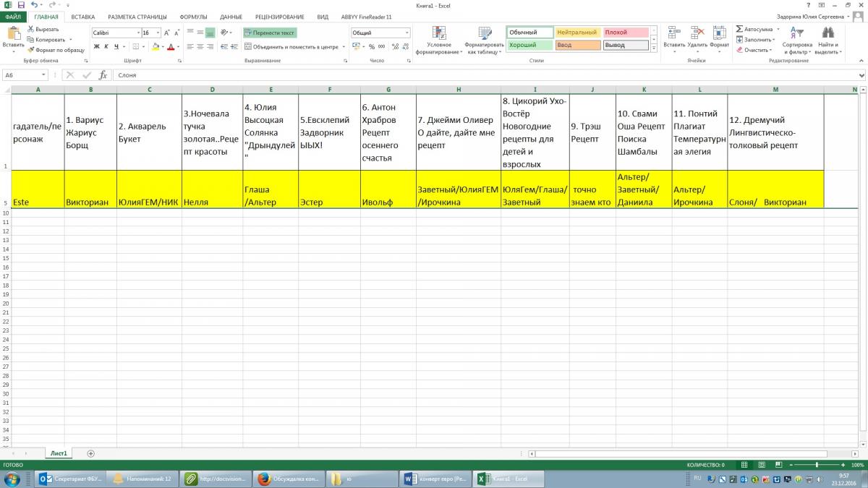The image size is (868, 488).
Task: Open Sort & Filter (Сортировка и фильтр)
Action: click(796, 40)
